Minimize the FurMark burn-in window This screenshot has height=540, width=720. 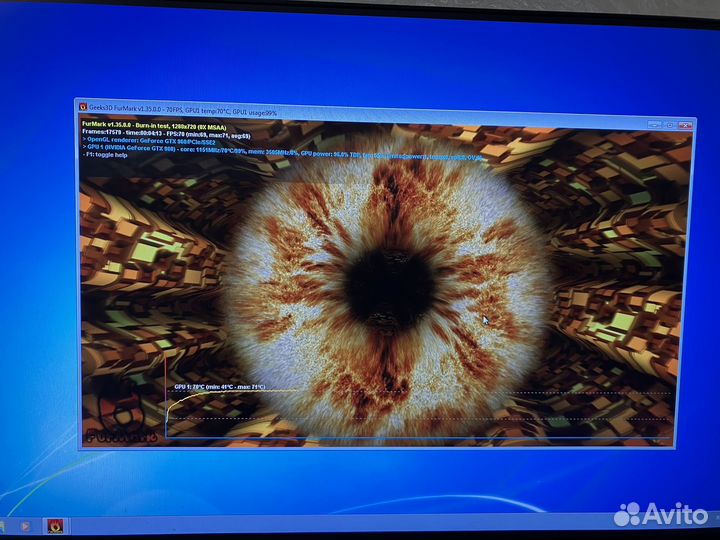[653, 125]
